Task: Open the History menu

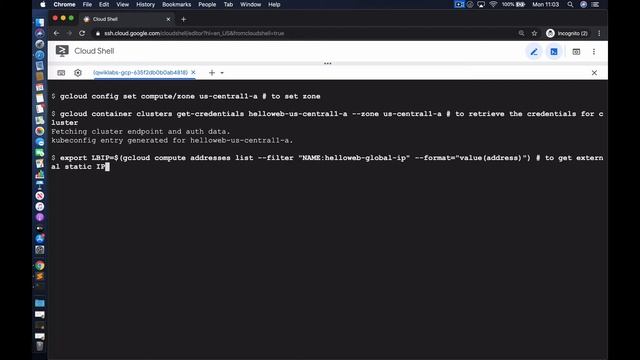Action: [x=145, y=4]
